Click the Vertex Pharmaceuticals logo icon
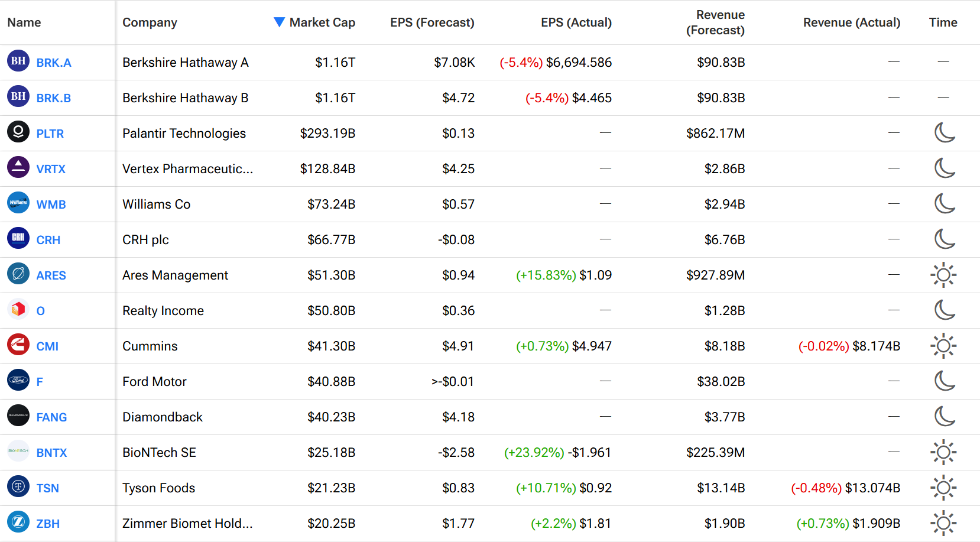Screen dimensions: 980x542 (x=18, y=167)
